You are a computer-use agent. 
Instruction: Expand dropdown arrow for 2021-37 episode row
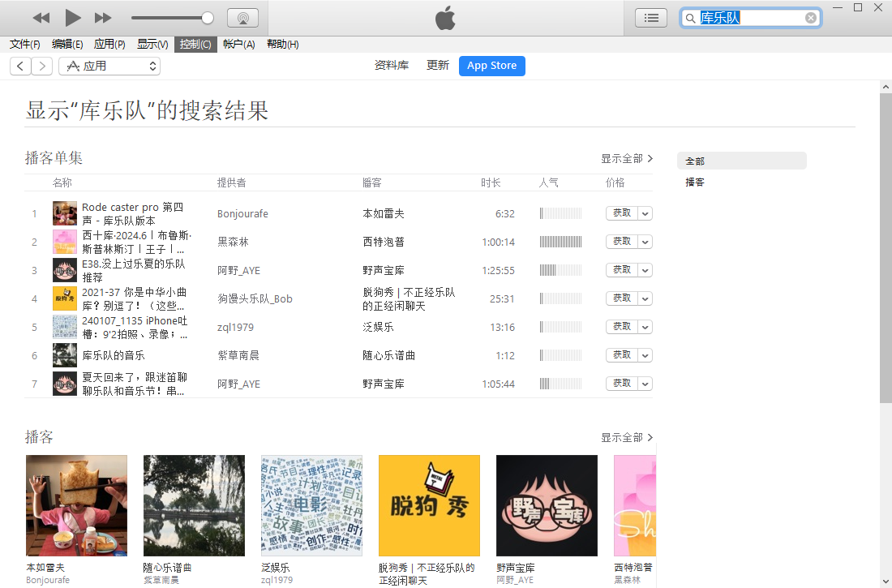click(x=645, y=298)
